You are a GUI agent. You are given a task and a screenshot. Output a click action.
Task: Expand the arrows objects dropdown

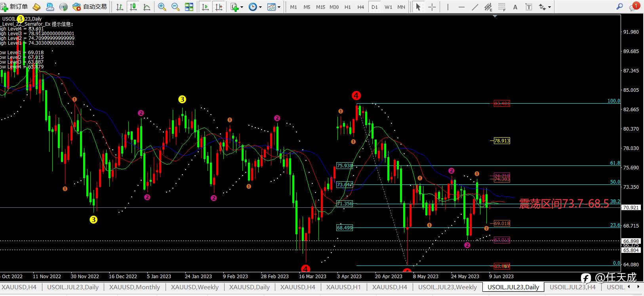click(x=550, y=7)
